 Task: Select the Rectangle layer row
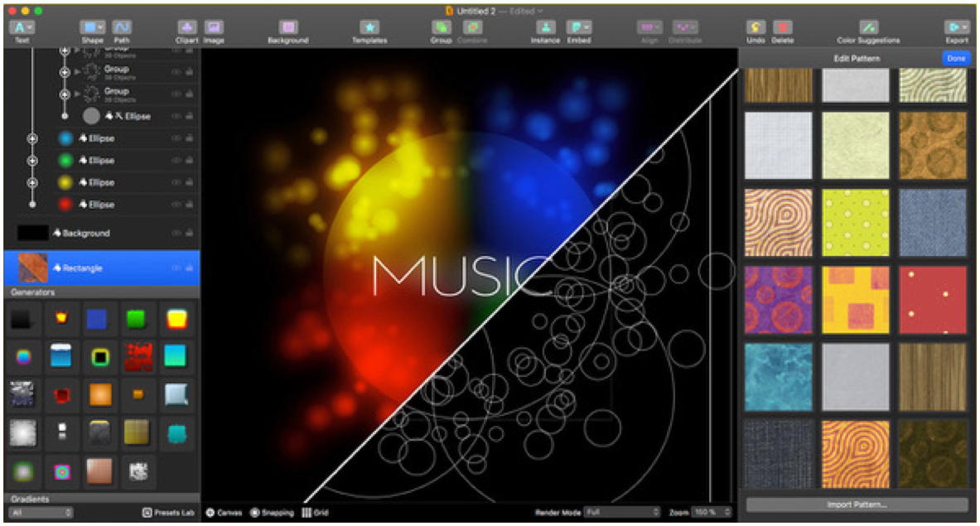click(x=102, y=268)
